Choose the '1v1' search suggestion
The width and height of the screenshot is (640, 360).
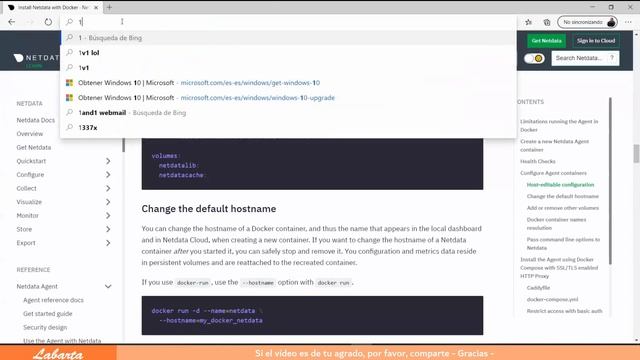tap(288, 68)
